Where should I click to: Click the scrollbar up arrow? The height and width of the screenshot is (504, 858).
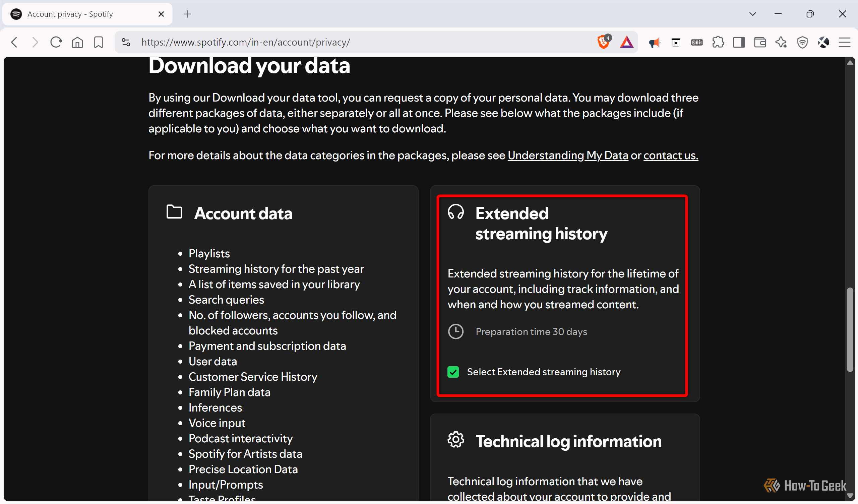[850, 63]
